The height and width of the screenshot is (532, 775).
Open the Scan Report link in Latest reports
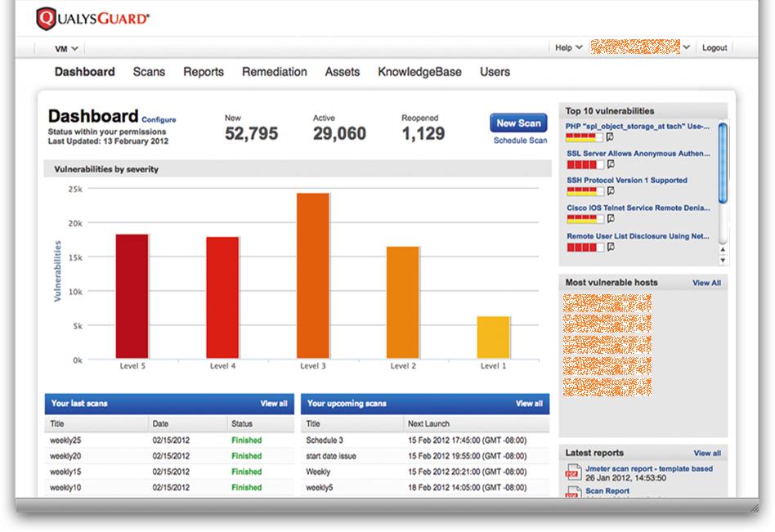pos(607,490)
